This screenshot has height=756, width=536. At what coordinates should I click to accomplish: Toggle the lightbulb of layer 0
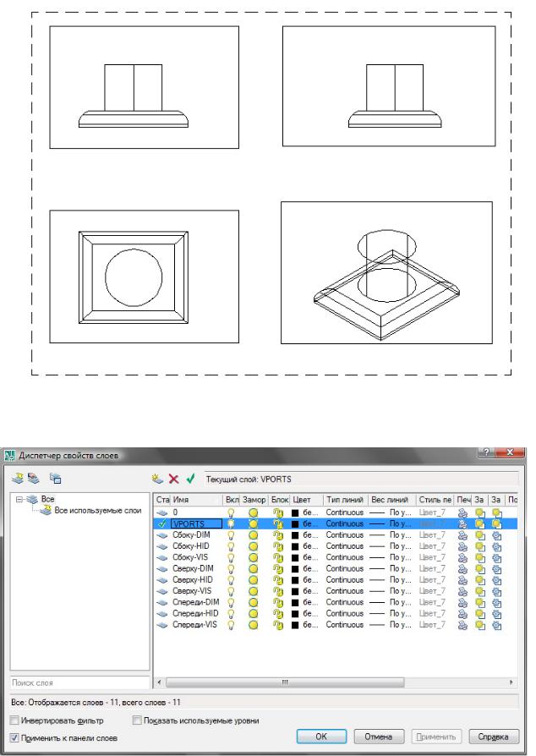point(231,512)
